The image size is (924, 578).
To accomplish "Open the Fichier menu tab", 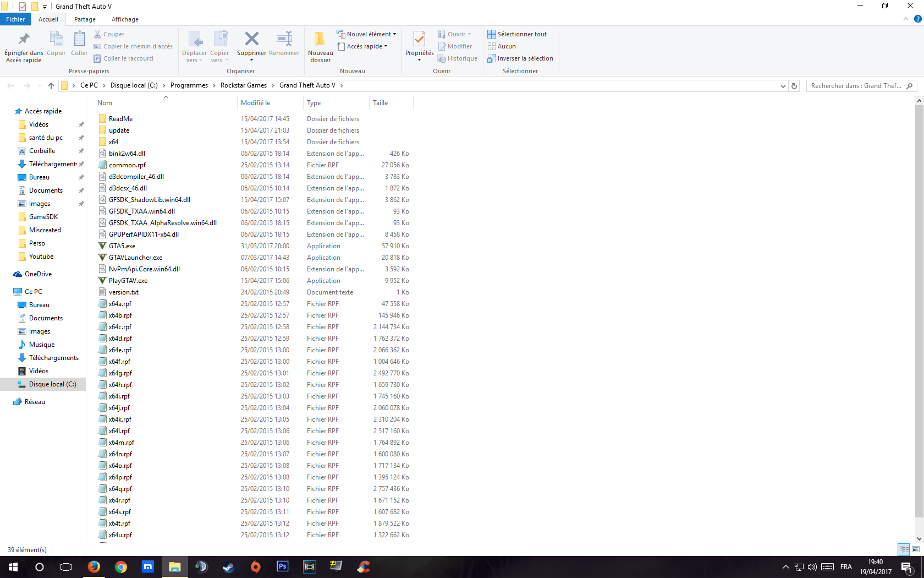I will coord(15,19).
